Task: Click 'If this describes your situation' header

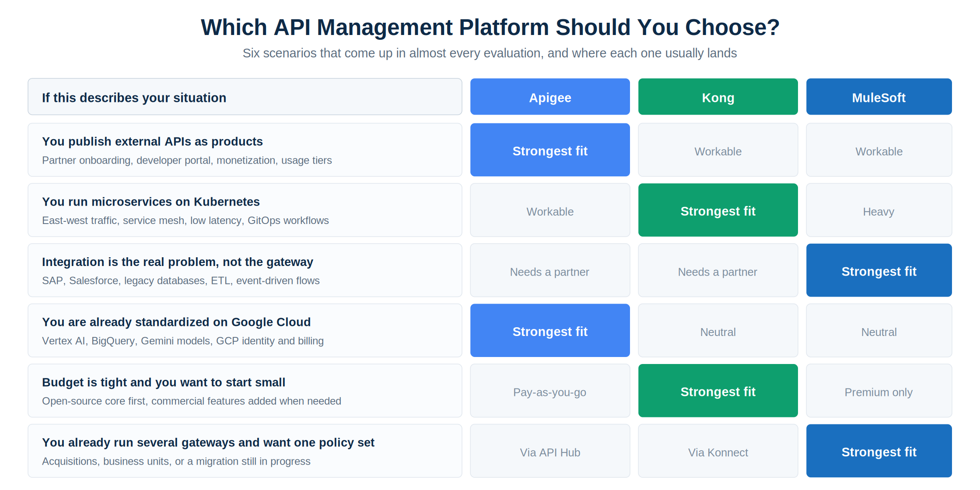Action: (x=245, y=97)
